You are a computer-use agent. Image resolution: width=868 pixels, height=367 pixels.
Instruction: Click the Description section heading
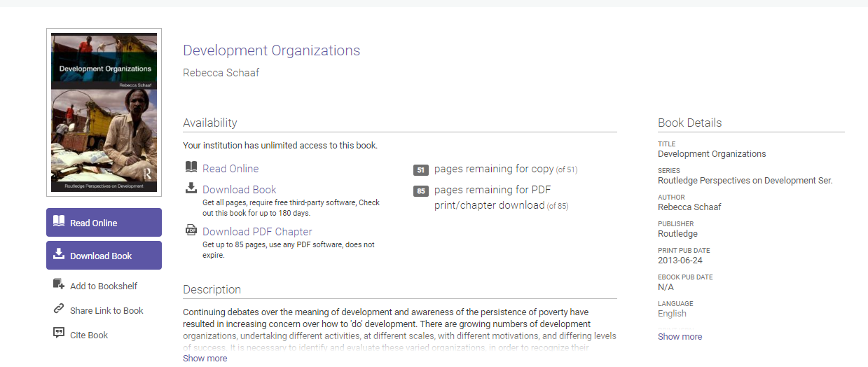(212, 289)
